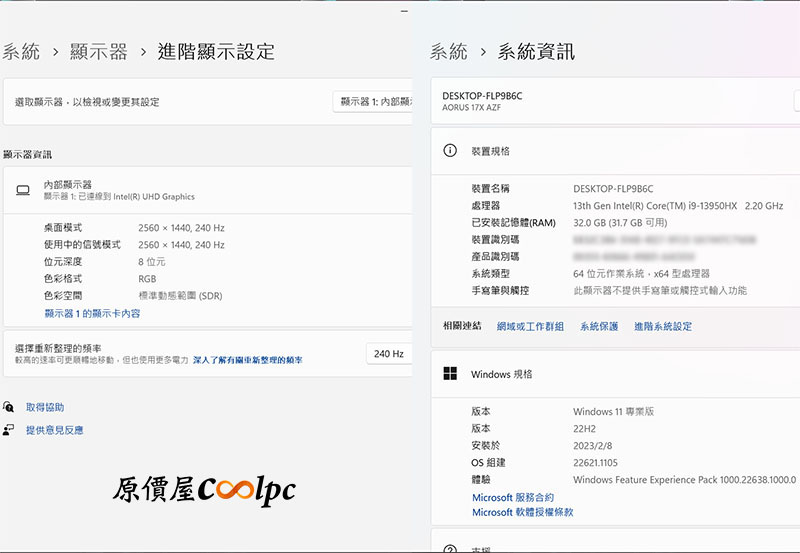Select the desktop mode 2560 × 1440 value

coord(181,228)
